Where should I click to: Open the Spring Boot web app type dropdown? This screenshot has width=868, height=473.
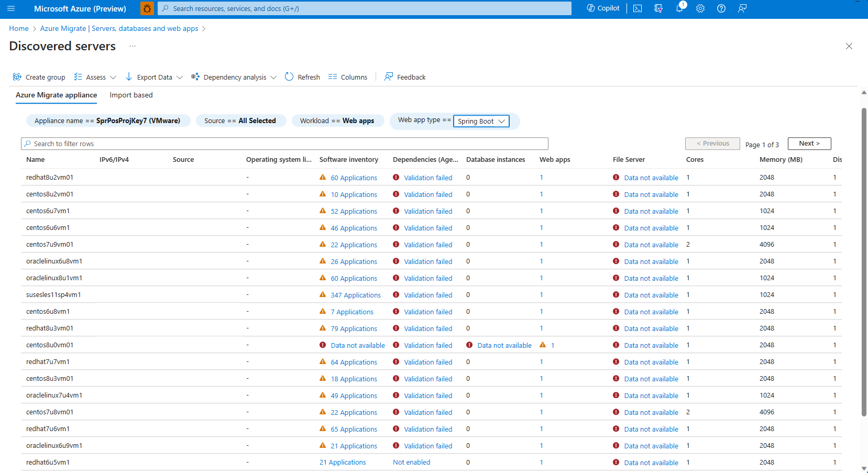(x=481, y=121)
